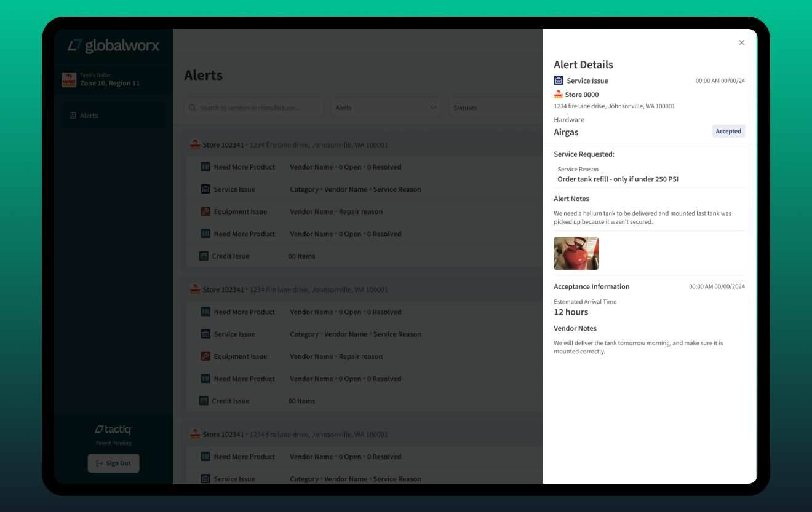The width and height of the screenshot is (812, 512).
Task: Click the '00:00 AM 00/00/24' timestamp
Action: [x=720, y=81]
